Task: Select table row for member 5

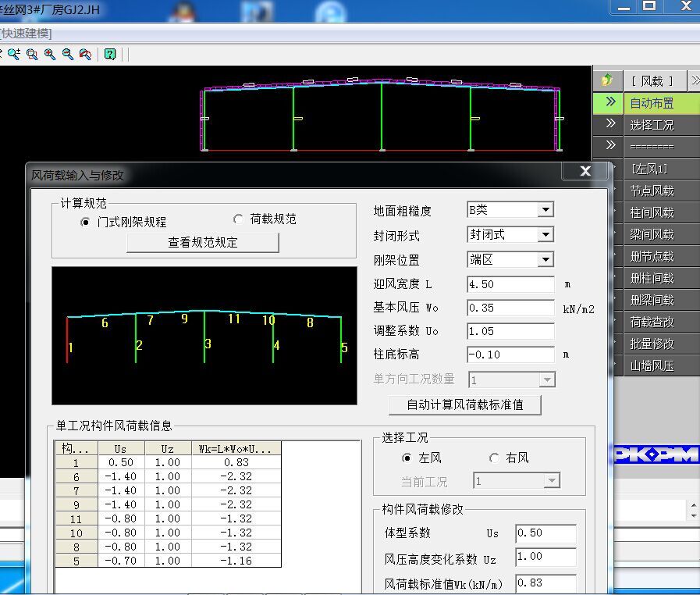Action: (169, 561)
